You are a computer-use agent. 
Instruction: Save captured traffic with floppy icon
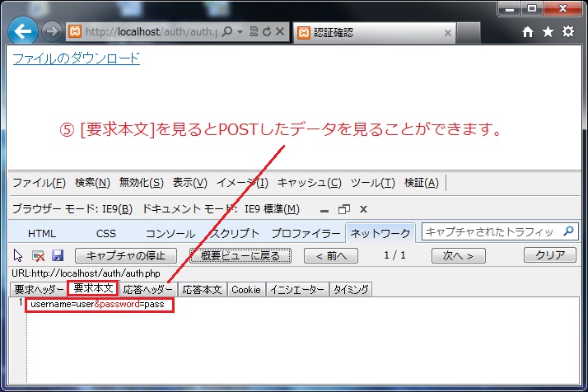coord(58,255)
